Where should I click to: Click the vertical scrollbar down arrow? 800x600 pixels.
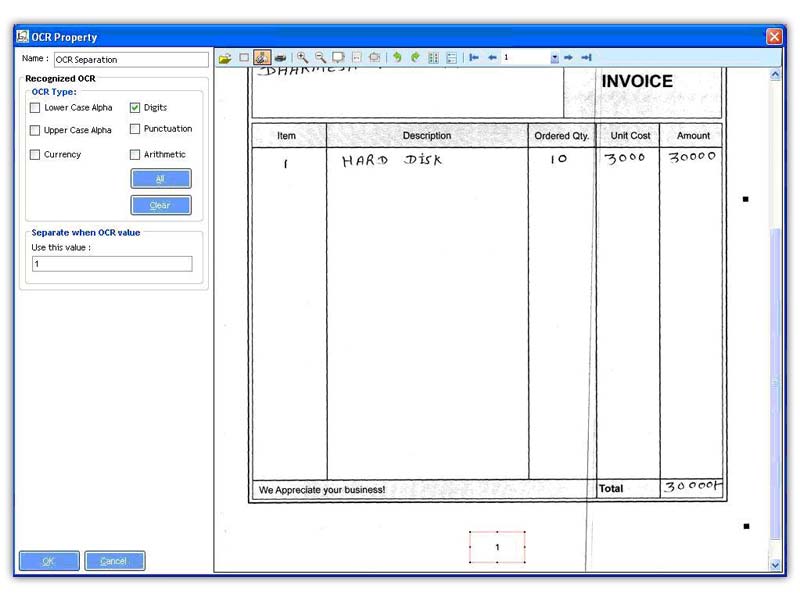point(775,565)
